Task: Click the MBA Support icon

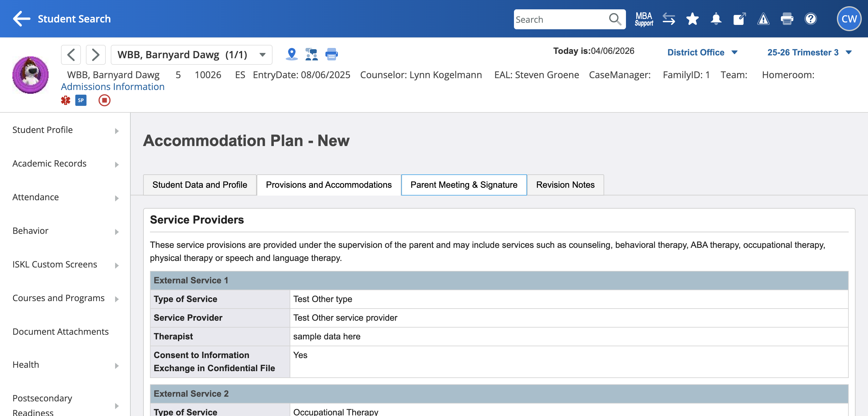Action: pyautogui.click(x=644, y=19)
